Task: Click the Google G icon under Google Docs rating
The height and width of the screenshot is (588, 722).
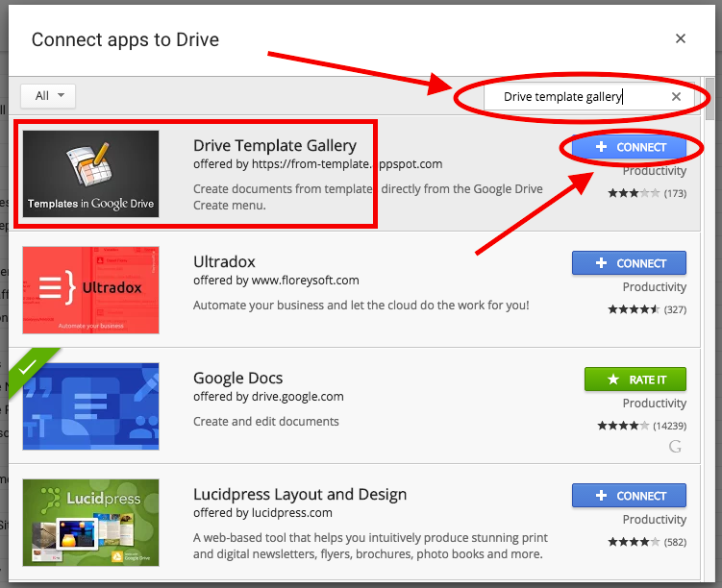Action: (675, 447)
